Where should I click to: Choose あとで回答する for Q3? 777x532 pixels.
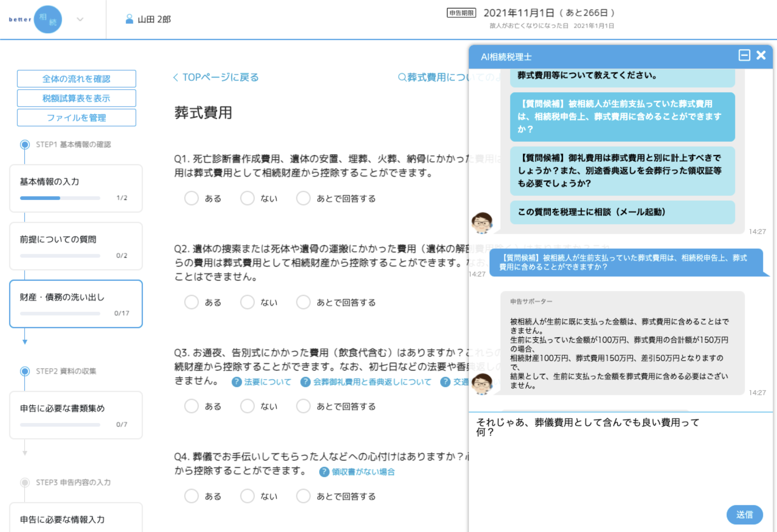point(303,406)
